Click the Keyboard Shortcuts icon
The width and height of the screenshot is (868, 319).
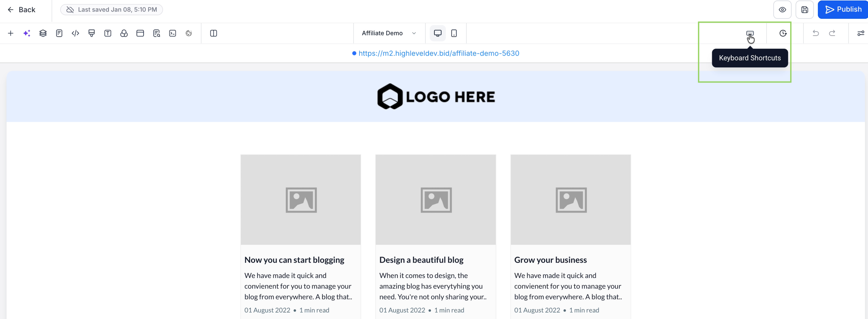tap(750, 33)
